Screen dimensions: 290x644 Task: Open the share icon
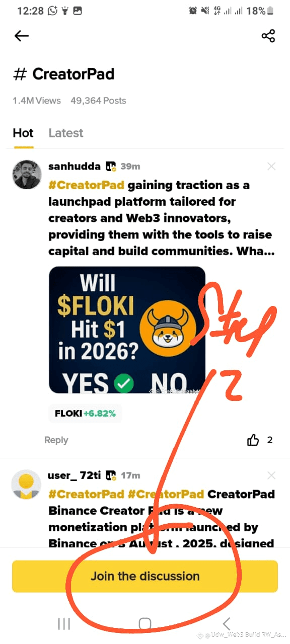tap(268, 36)
